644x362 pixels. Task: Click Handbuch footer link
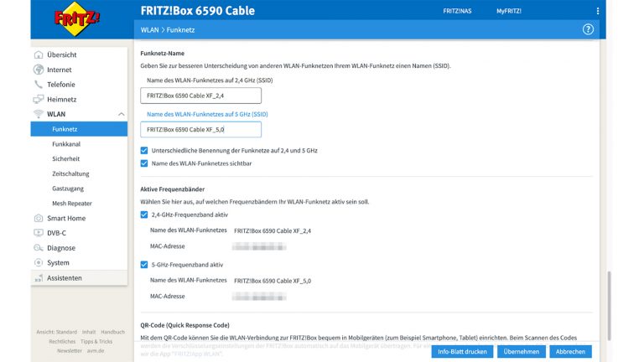[x=113, y=332]
